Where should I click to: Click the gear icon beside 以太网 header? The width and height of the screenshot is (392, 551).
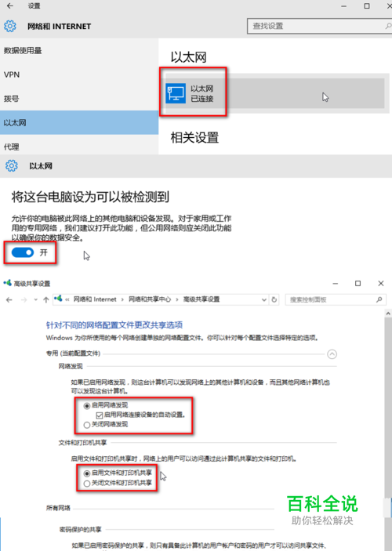[x=11, y=165]
